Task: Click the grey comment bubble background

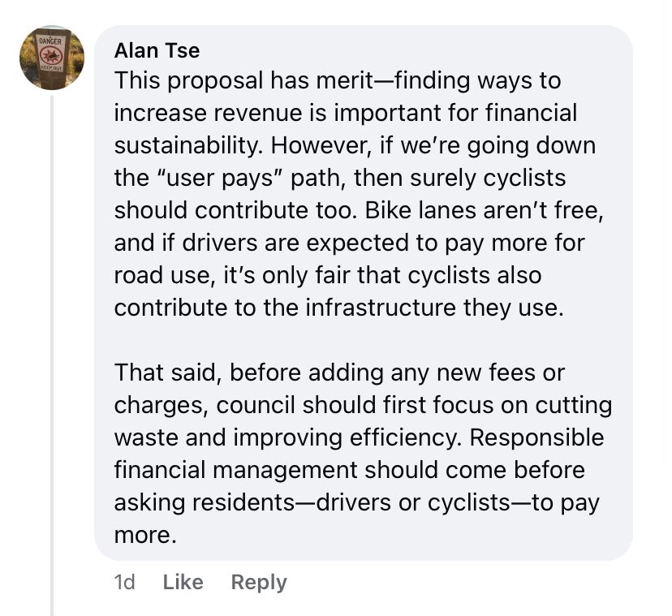Action: (x=364, y=293)
